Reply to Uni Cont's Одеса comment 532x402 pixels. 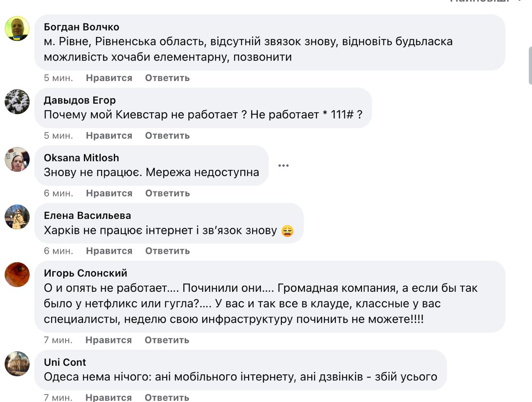pos(167,397)
